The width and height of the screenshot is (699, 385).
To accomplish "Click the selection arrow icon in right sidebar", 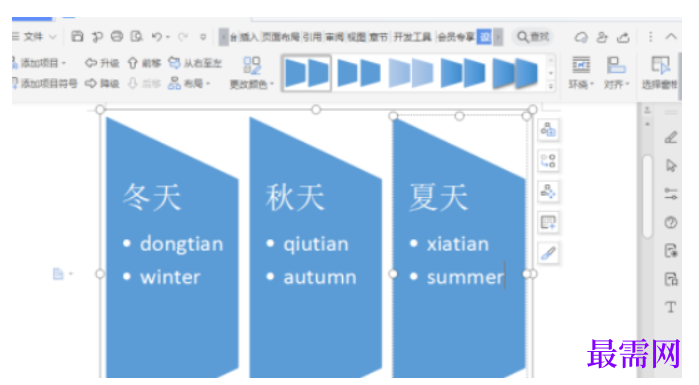I will pyautogui.click(x=670, y=165).
